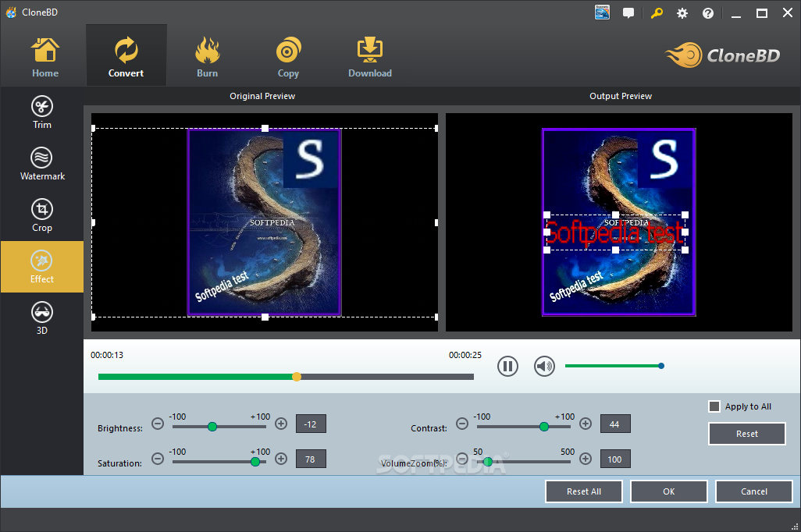Open the Copy module
The image size is (801, 532).
tap(288, 58)
